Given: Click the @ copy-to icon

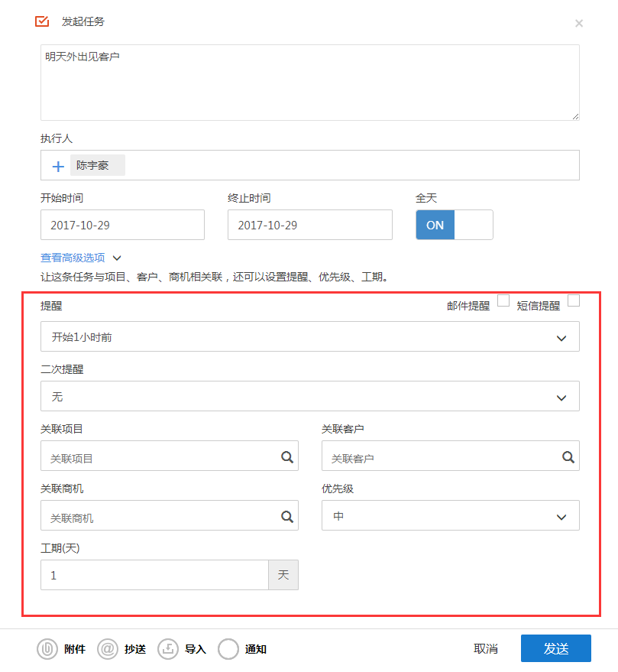Looking at the screenshot, I should [108, 649].
